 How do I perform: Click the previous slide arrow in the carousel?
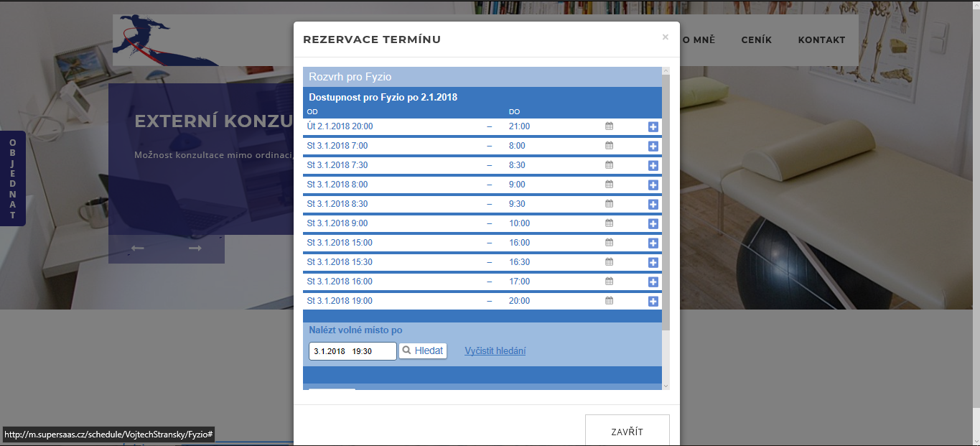point(138,248)
